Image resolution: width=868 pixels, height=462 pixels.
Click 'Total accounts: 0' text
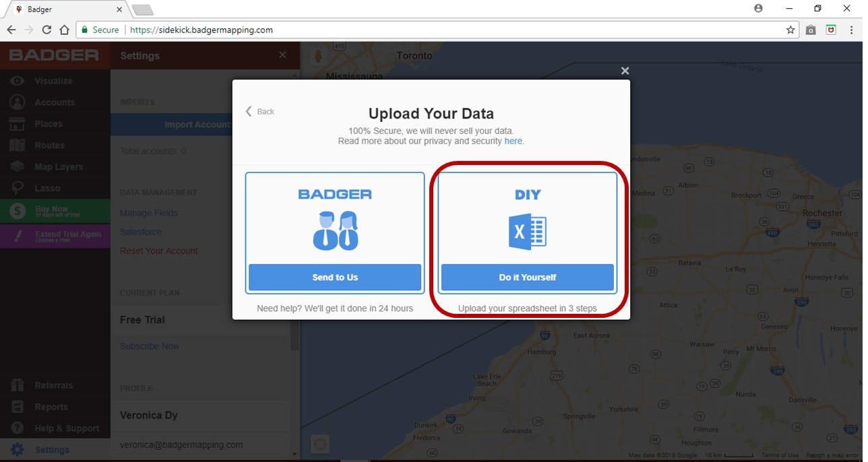[153, 151]
